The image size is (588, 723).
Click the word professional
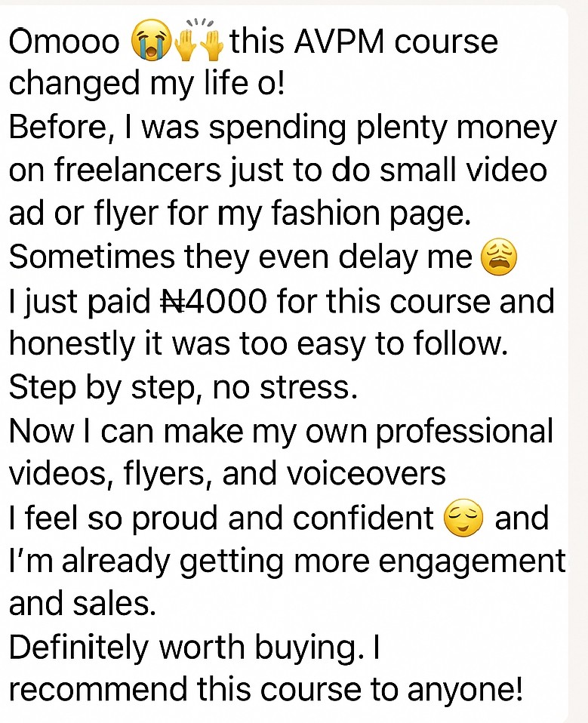[x=464, y=433]
